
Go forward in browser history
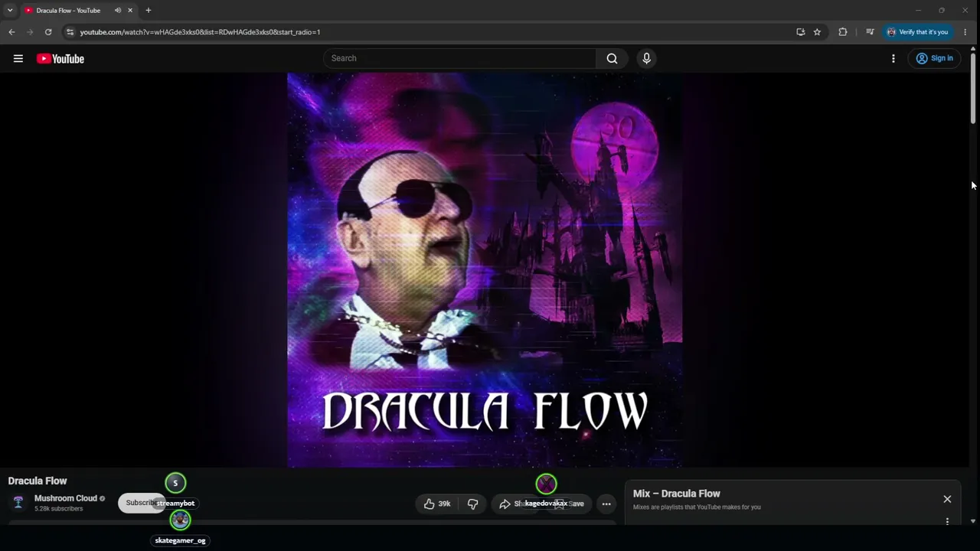point(30,32)
